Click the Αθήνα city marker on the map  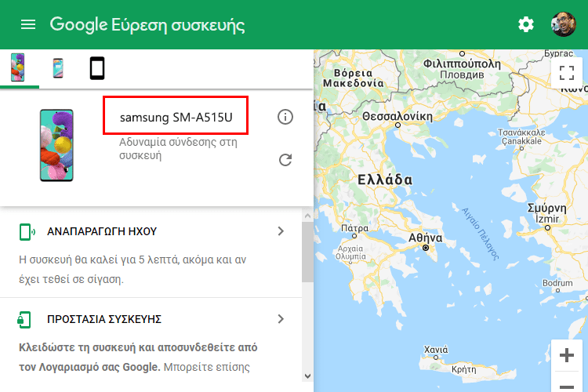[x=426, y=248]
